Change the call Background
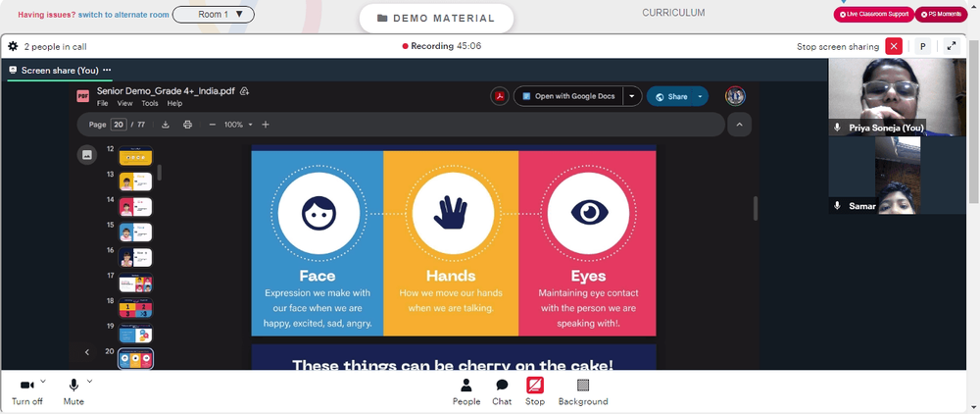The height and width of the screenshot is (414, 980). tap(583, 392)
